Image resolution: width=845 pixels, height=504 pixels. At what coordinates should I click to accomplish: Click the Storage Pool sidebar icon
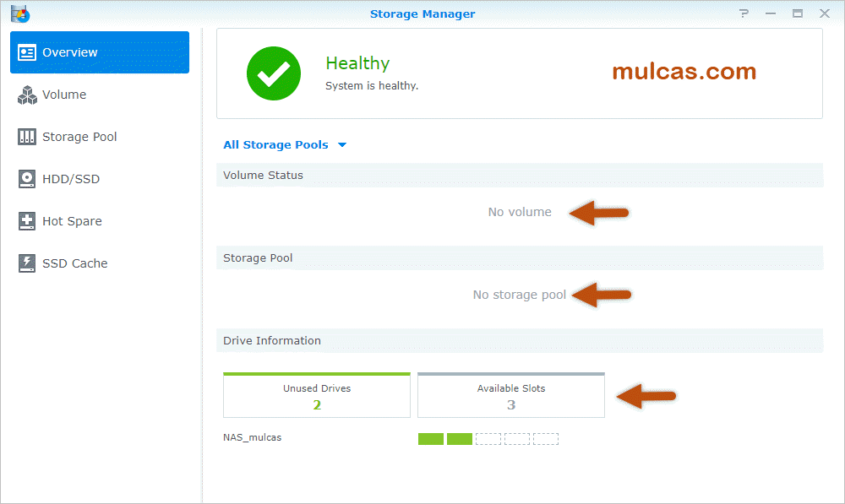click(28, 138)
